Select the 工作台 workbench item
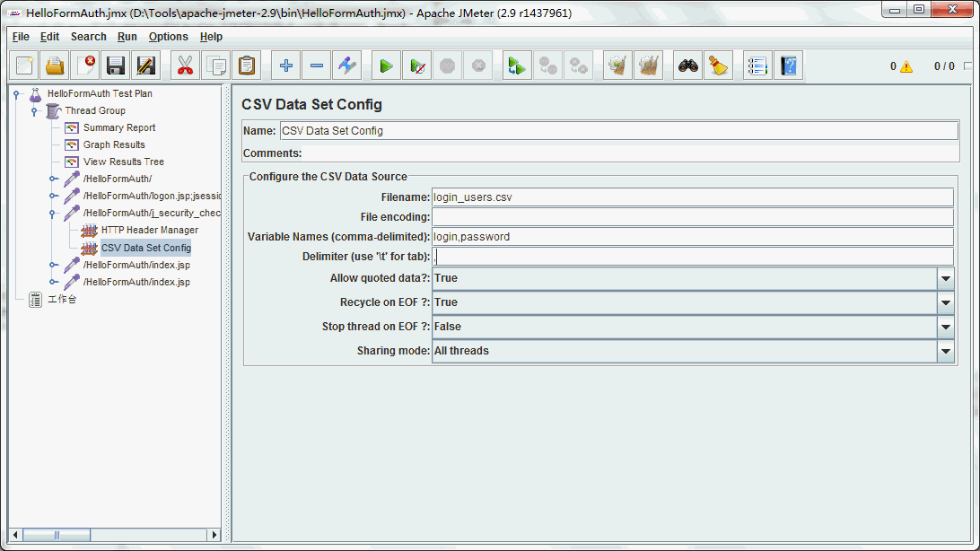Screen dimensions: 980x551 coord(62,299)
